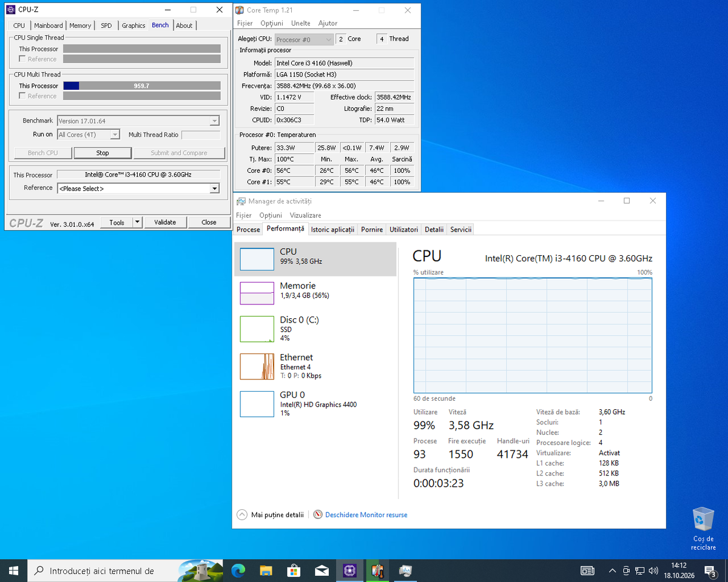Select the Core Temp taskbar icon

[x=377, y=570]
